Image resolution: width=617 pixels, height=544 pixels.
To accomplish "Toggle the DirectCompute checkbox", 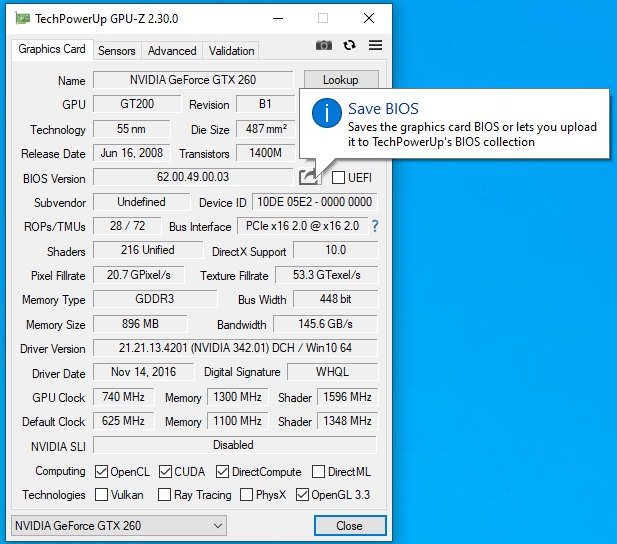I will [222, 472].
